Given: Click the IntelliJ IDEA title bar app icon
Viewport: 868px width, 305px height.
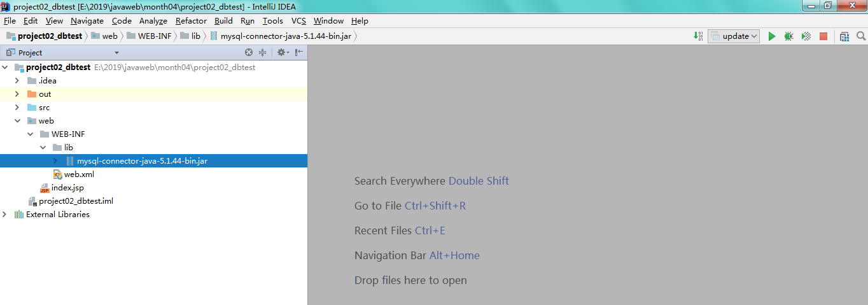Looking at the screenshot, I should (6, 6).
